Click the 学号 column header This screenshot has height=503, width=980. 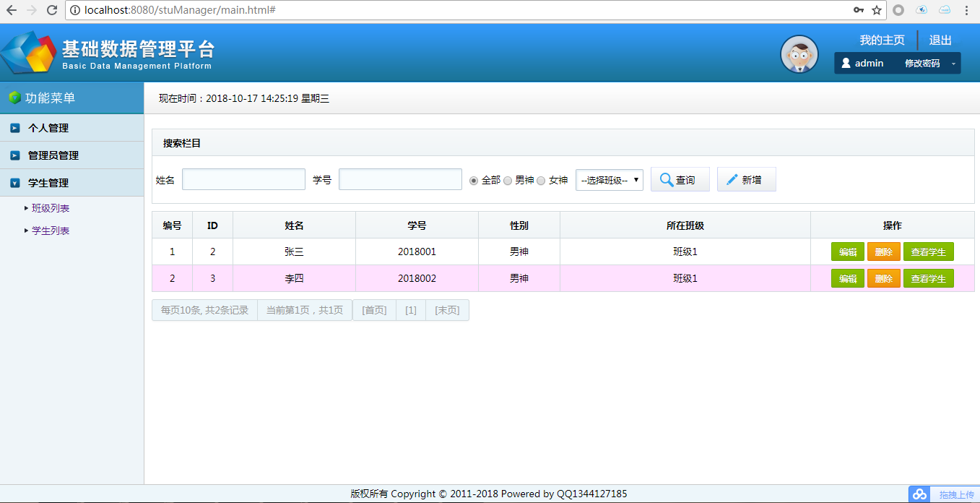(417, 225)
